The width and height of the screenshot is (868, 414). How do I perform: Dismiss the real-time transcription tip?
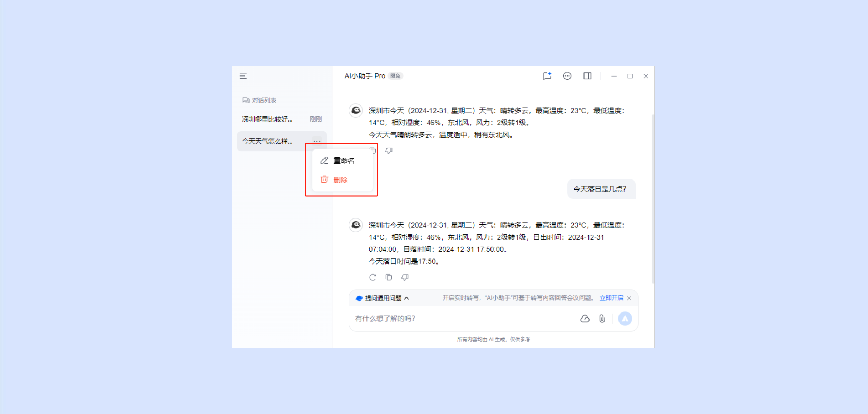pyautogui.click(x=629, y=298)
